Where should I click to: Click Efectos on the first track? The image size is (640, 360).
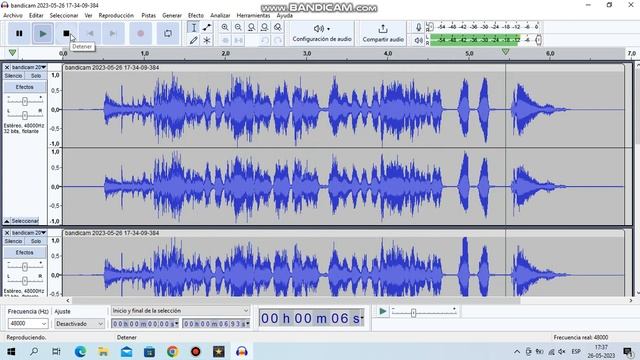(x=24, y=87)
